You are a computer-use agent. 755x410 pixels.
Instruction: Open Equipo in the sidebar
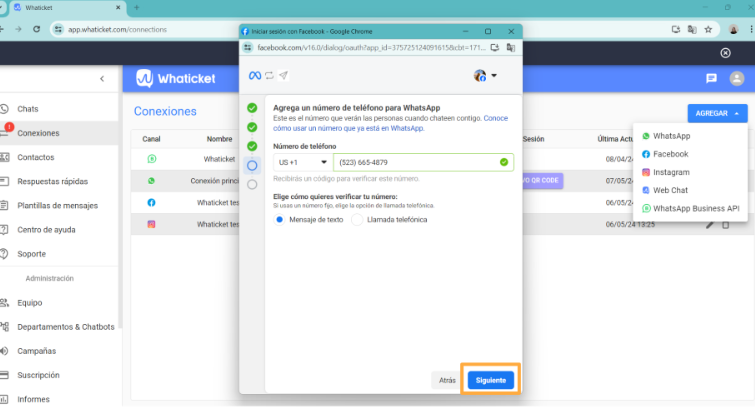click(29, 303)
